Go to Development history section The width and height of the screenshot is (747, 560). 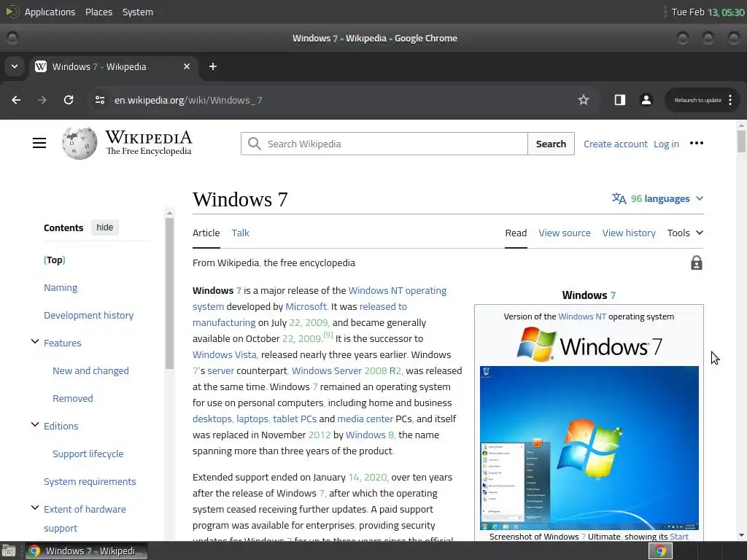tap(88, 315)
